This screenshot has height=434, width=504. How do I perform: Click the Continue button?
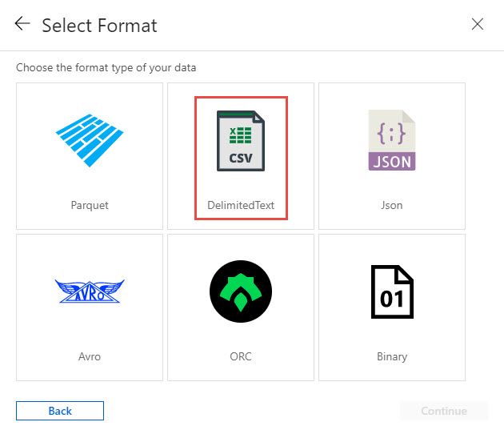[444, 411]
